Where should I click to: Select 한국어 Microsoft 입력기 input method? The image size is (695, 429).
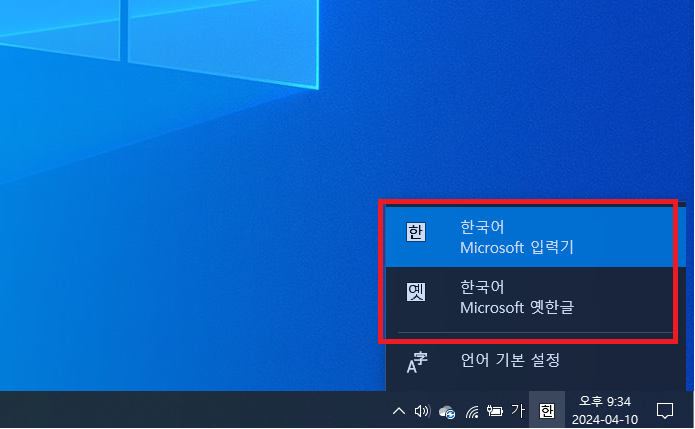click(535, 237)
